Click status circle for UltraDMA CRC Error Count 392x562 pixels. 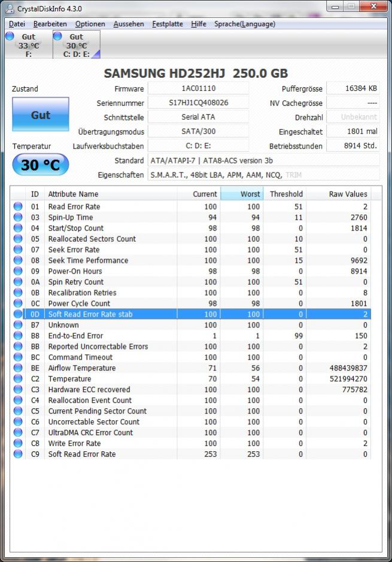pos(18,432)
